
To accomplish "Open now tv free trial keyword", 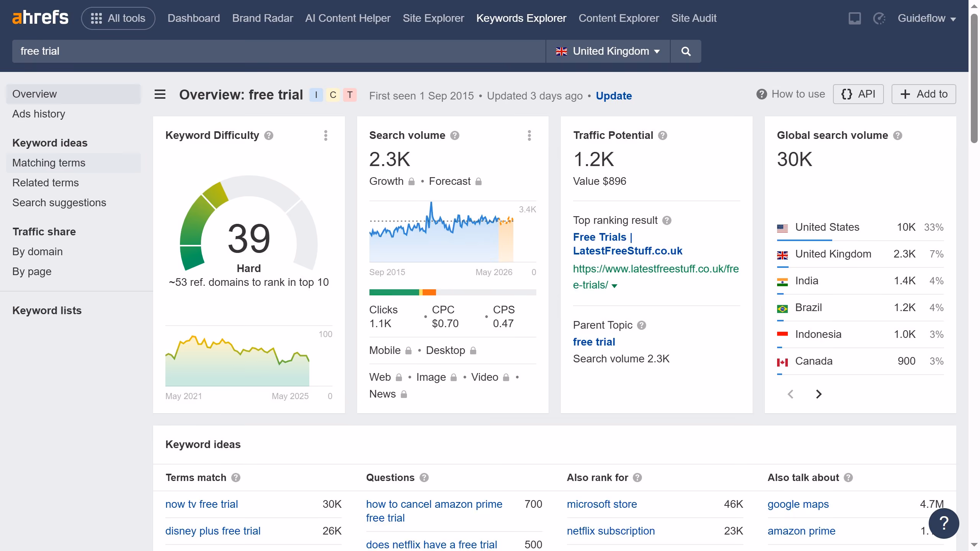I will tap(201, 504).
